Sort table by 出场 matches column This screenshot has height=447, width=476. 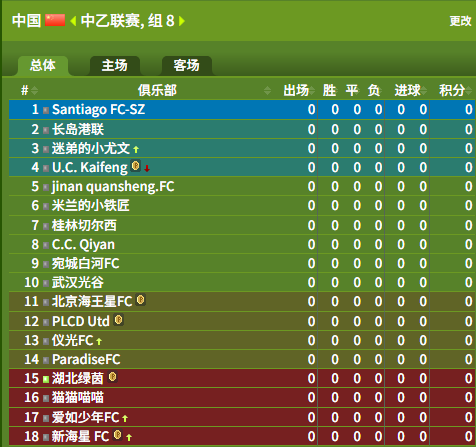tap(299, 90)
